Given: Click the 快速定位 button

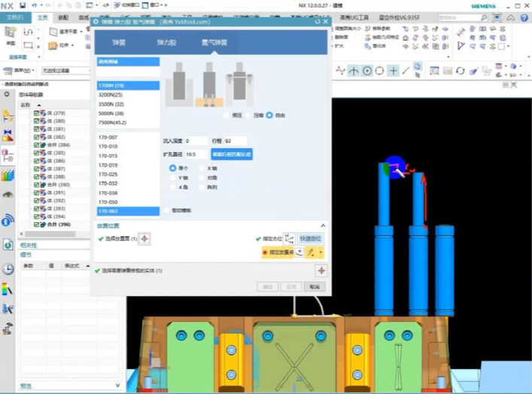Looking at the screenshot, I should pyautogui.click(x=310, y=239).
